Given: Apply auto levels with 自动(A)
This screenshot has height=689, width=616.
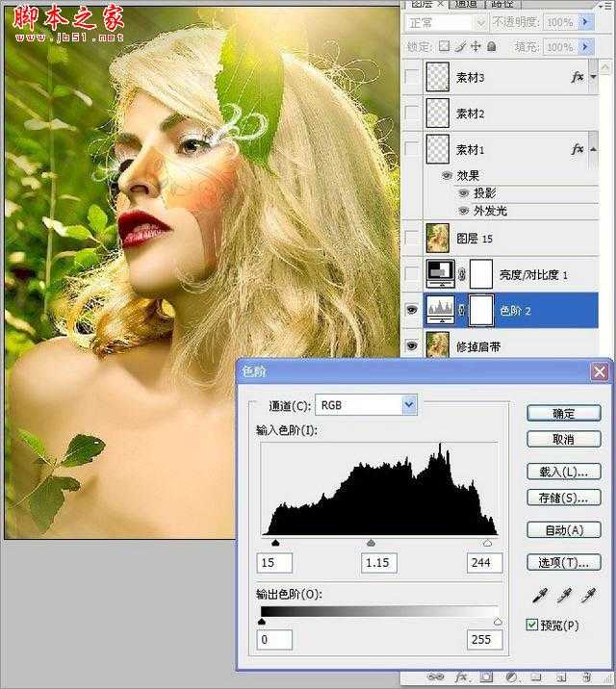Looking at the screenshot, I should coord(563,530).
